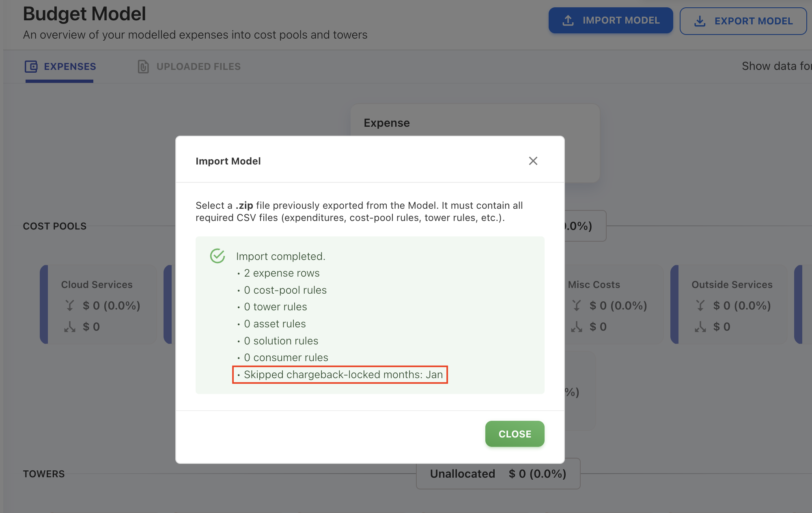Click the upload icon on Import Model
This screenshot has height=513, width=812.
pyautogui.click(x=568, y=20)
